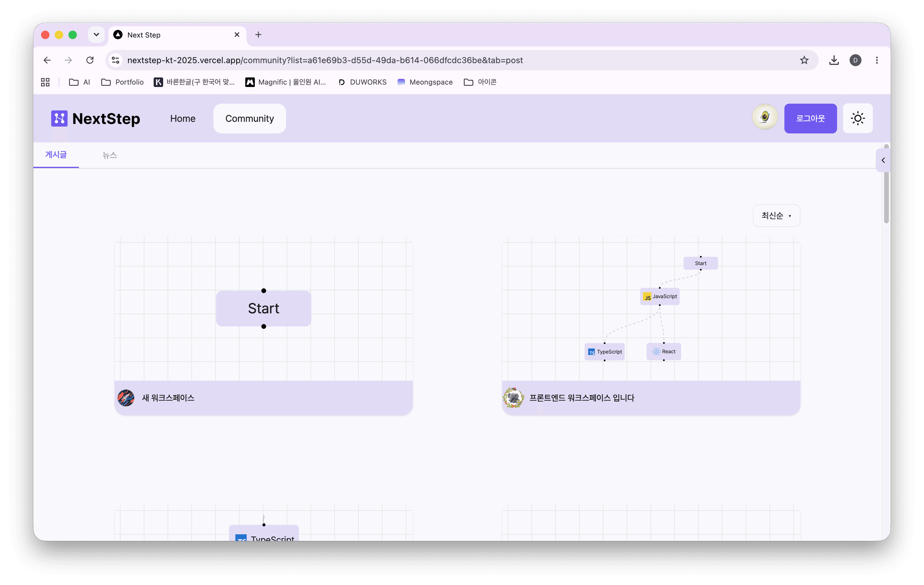Toggle the light/dark theme sun button
Image resolution: width=924 pixels, height=585 pixels.
click(858, 118)
